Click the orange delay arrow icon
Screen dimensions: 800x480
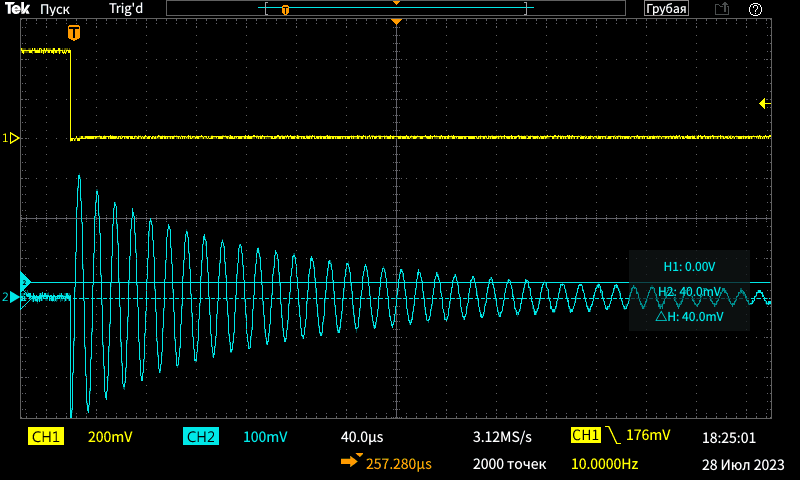[352, 460]
